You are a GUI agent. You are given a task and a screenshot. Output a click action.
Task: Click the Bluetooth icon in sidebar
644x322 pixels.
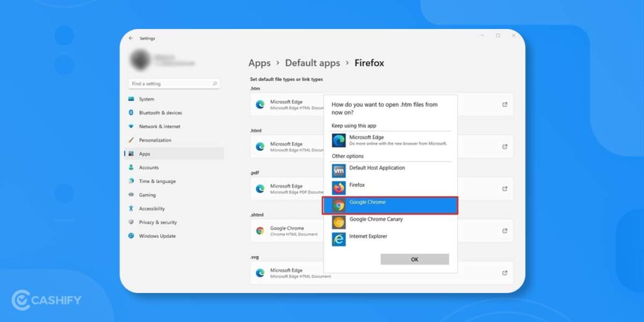tap(131, 113)
